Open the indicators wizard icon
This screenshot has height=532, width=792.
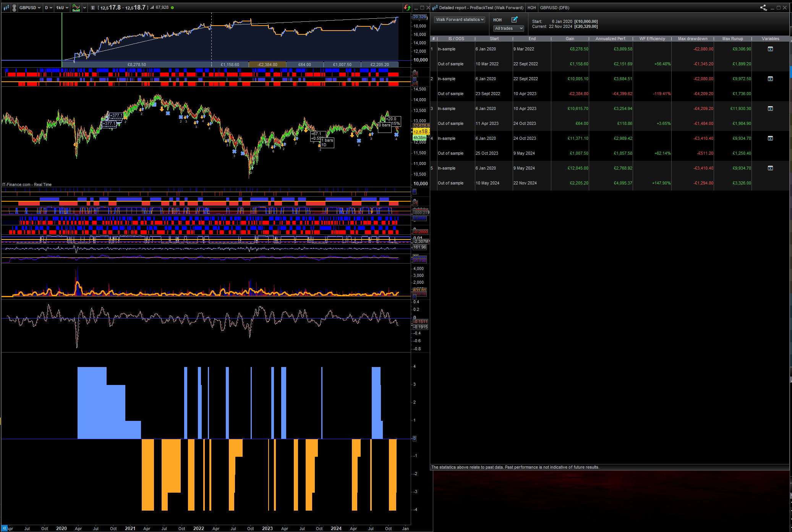coord(76,8)
